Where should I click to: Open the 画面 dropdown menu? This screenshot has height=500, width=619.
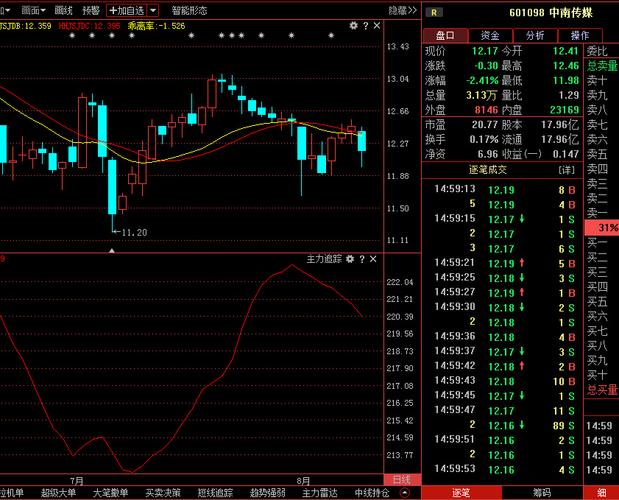point(34,11)
